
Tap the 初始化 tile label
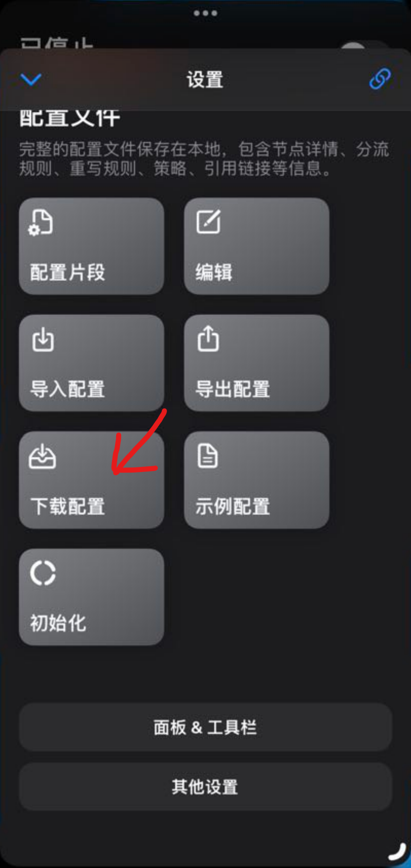[x=58, y=623]
